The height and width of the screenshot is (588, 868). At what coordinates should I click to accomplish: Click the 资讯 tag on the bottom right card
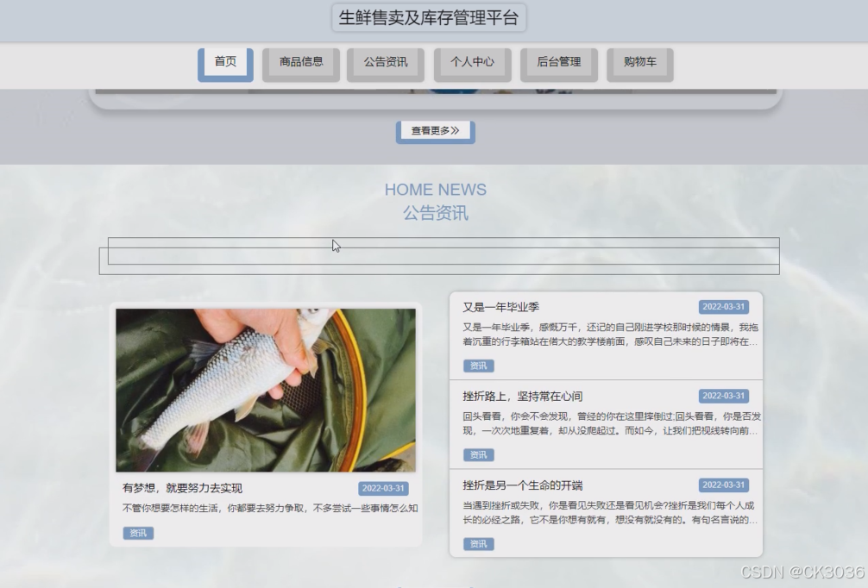(x=478, y=544)
